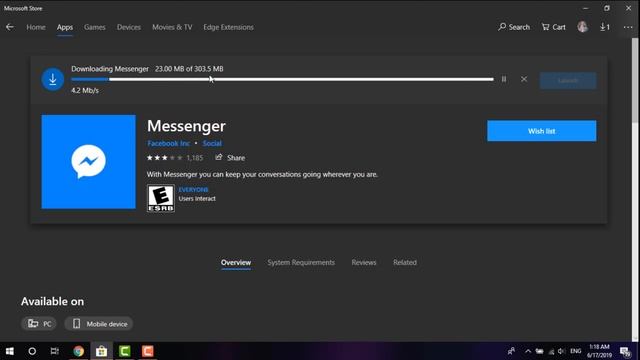Open the Reviews tab
Screen dimensions: 640x360
tap(364, 262)
